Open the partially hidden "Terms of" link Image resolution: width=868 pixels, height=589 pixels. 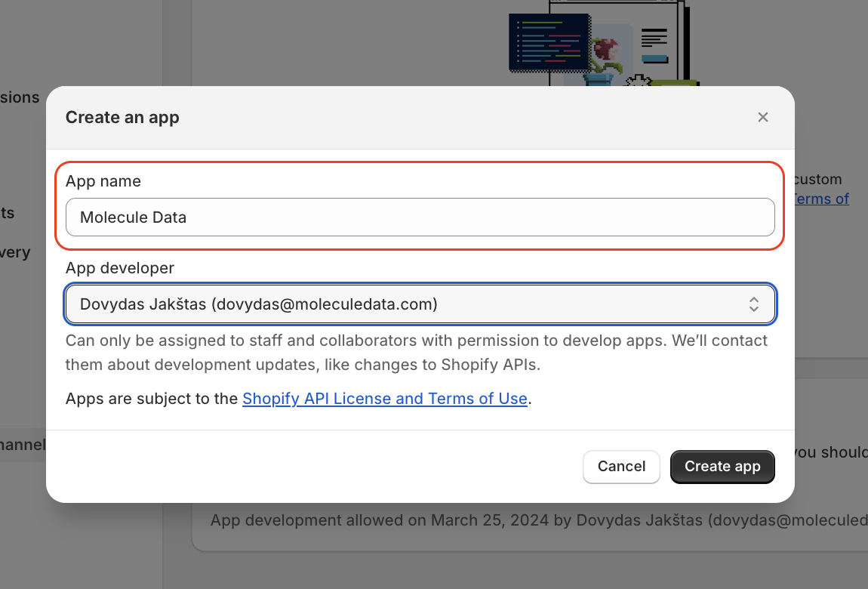point(821,199)
